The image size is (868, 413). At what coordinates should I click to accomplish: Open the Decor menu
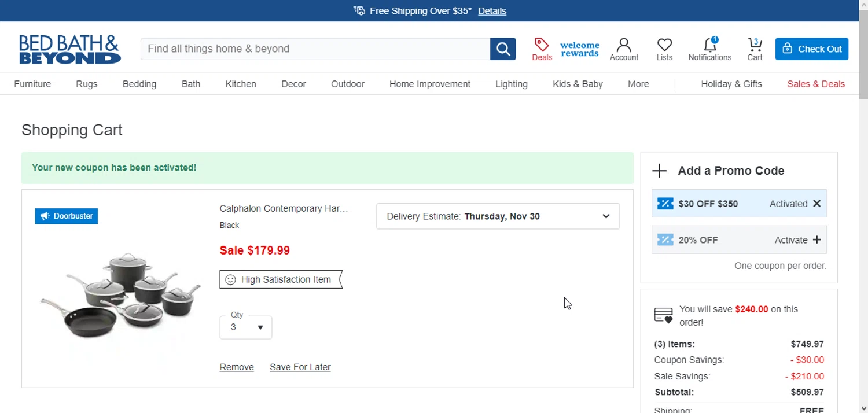(293, 84)
